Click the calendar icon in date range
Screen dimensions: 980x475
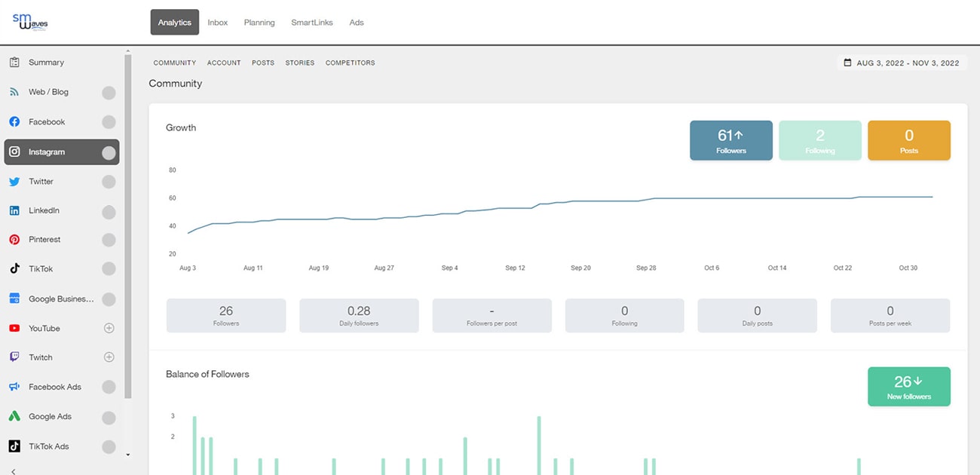click(847, 63)
